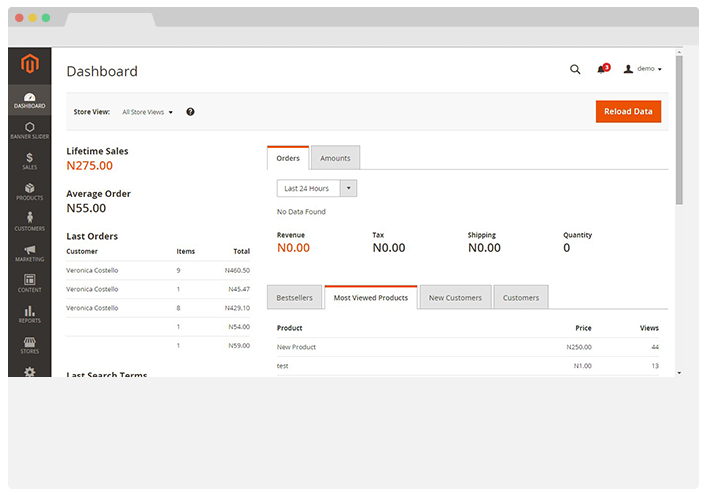Click the Average Order N55.00 value
The height and width of the screenshot is (497, 710).
(x=86, y=208)
